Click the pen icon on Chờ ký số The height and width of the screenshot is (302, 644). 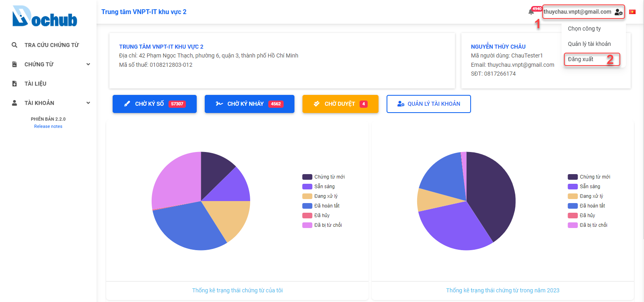(x=127, y=104)
